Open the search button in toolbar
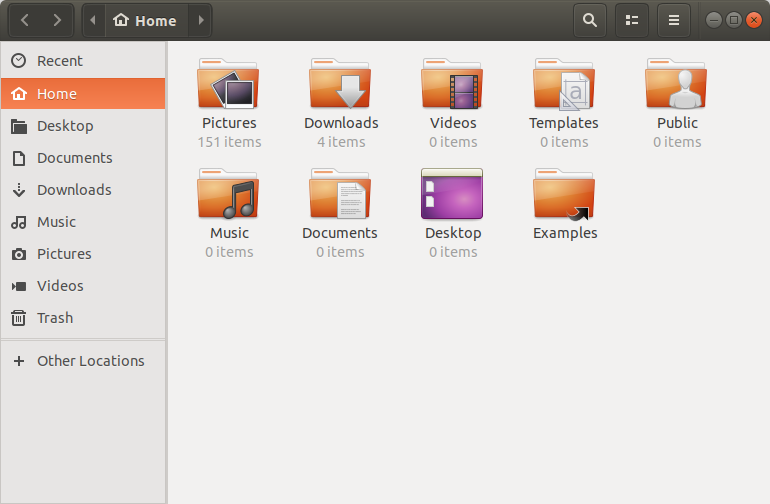 click(590, 20)
